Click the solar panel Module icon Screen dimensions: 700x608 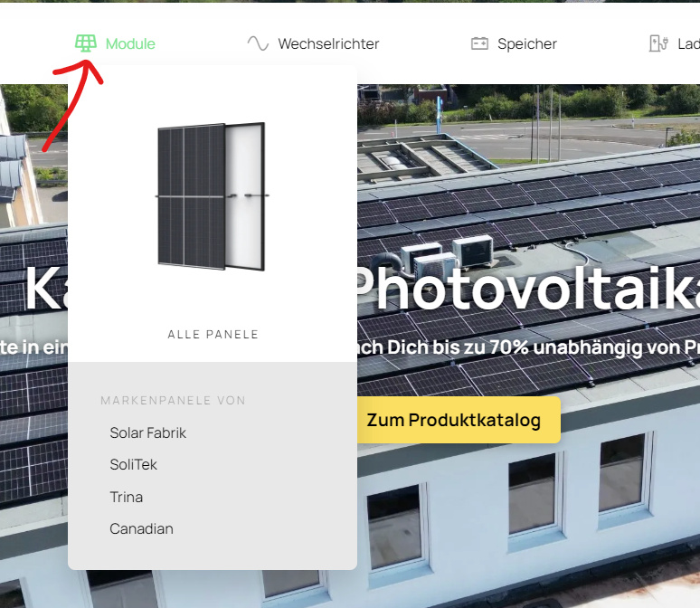pos(86,43)
